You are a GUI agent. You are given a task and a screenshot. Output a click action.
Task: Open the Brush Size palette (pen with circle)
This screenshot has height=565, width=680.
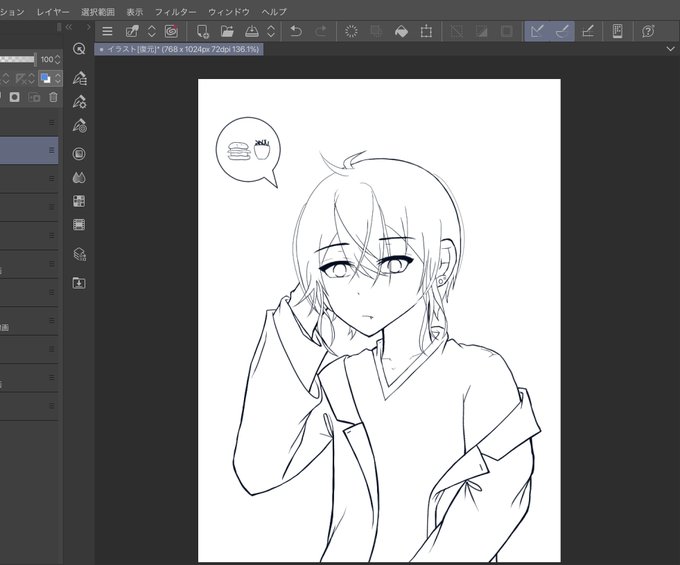tap(79, 125)
